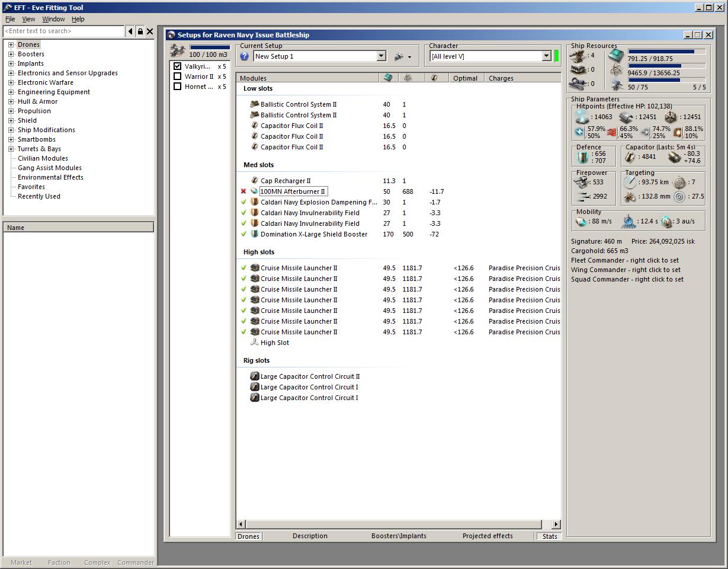Image resolution: width=728 pixels, height=569 pixels.
Task: Expand the Hull & Armor tree node
Action: [11, 101]
